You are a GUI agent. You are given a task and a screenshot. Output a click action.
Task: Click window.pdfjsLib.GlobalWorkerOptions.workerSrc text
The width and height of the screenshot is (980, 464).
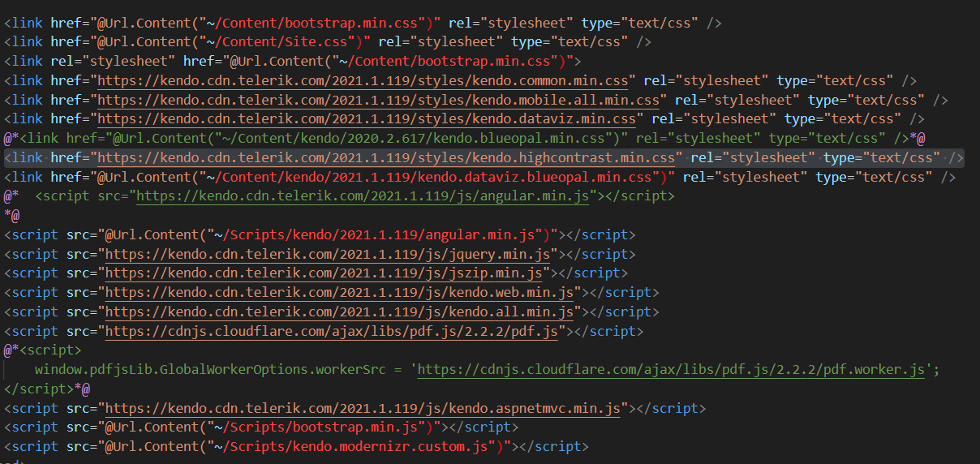211,370
